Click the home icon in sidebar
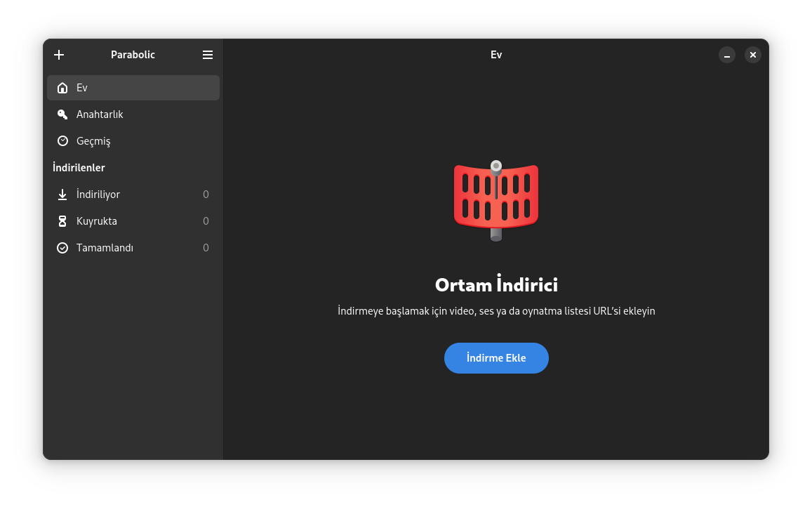Image resolution: width=812 pixels, height=507 pixels. [x=62, y=88]
